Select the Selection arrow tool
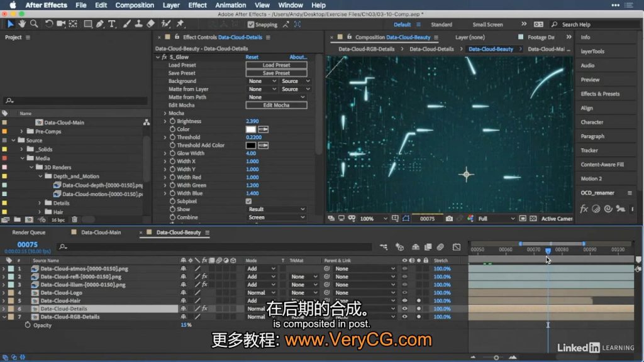Screen dimensions: 644x362 click(x=10, y=24)
